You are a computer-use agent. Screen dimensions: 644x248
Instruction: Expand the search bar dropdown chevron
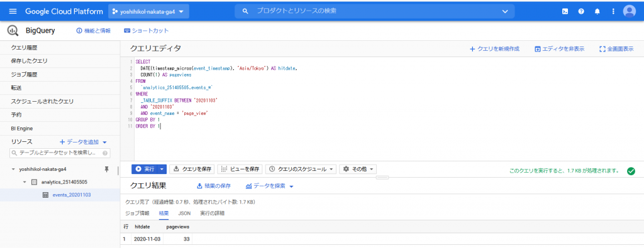click(505, 11)
